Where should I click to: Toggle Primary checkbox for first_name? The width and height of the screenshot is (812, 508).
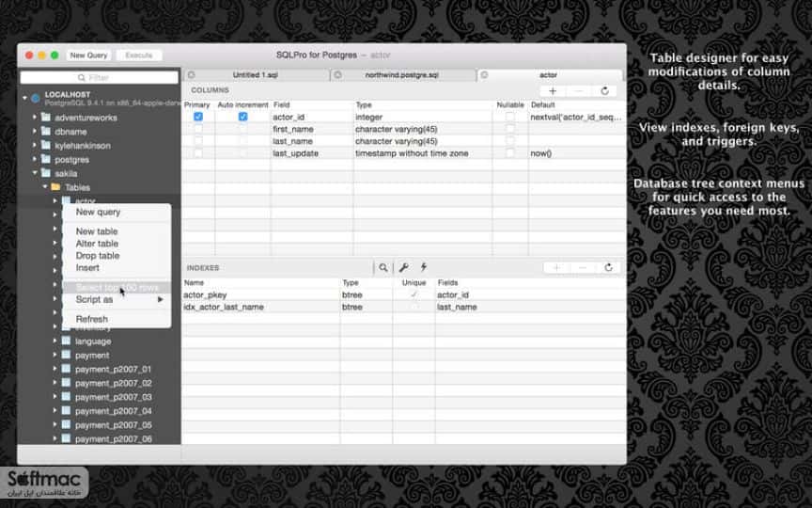tap(197, 129)
